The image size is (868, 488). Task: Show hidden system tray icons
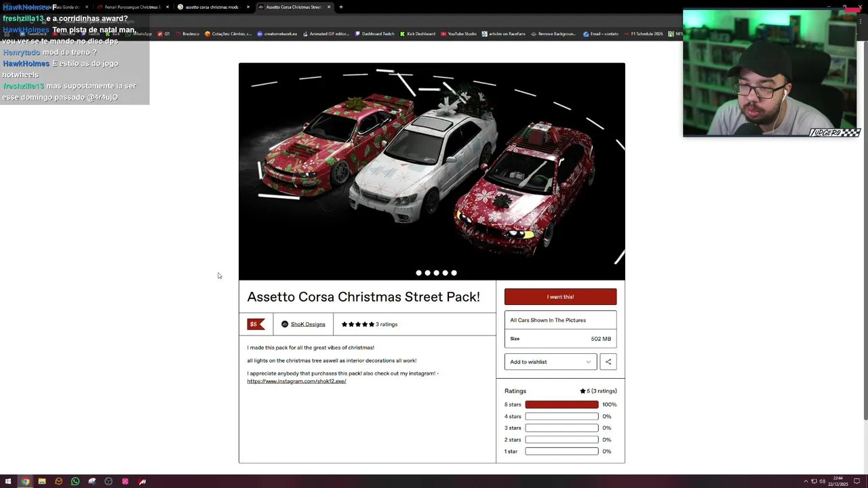(806, 481)
